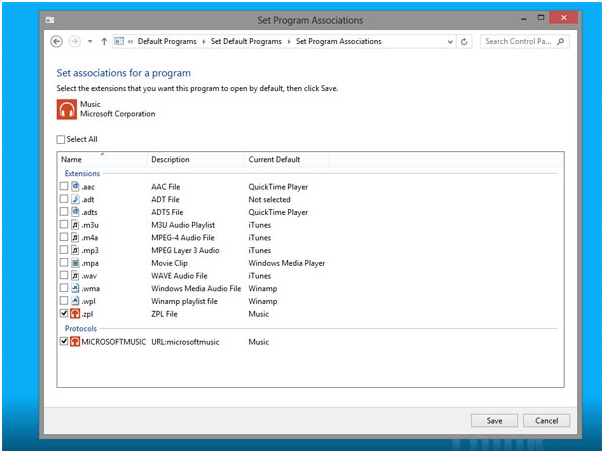Click the .wma file type icon
The width and height of the screenshot is (604, 451).
click(75, 288)
